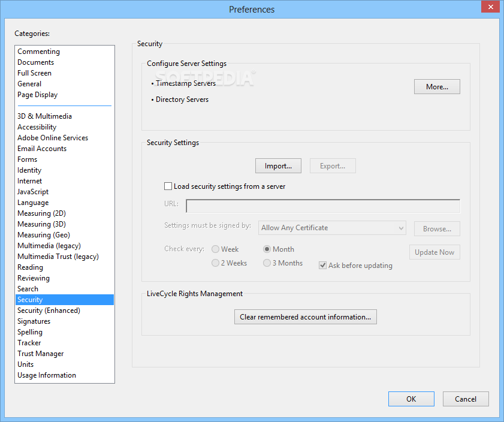Click Clear remembered account information button
The image size is (504, 422).
[306, 317]
